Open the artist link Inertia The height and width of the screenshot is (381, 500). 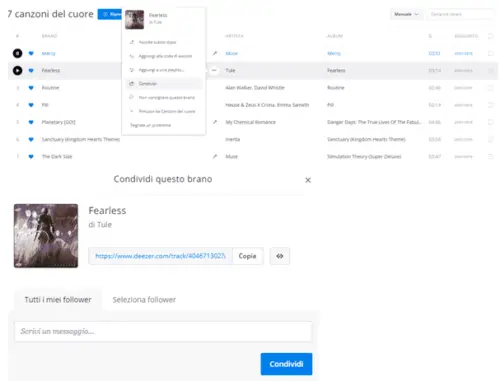tap(233, 139)
